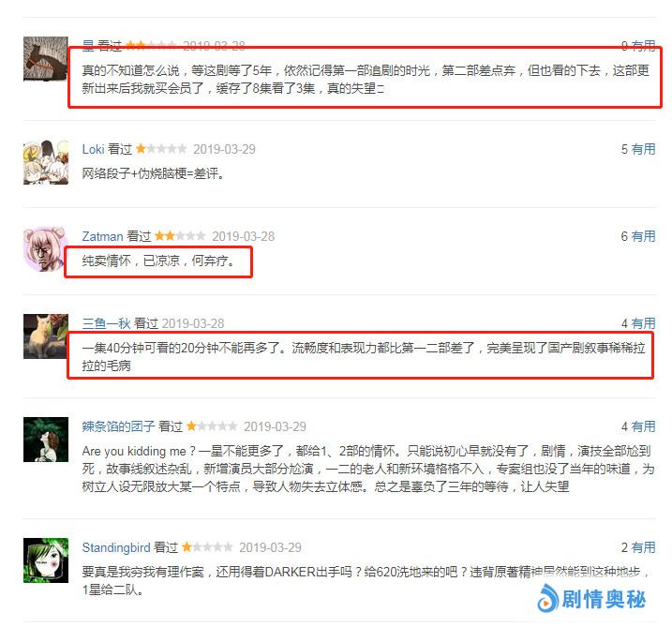Click Standingbird's green avatar thumbnail
672x627 pixels.
(46, 560)
